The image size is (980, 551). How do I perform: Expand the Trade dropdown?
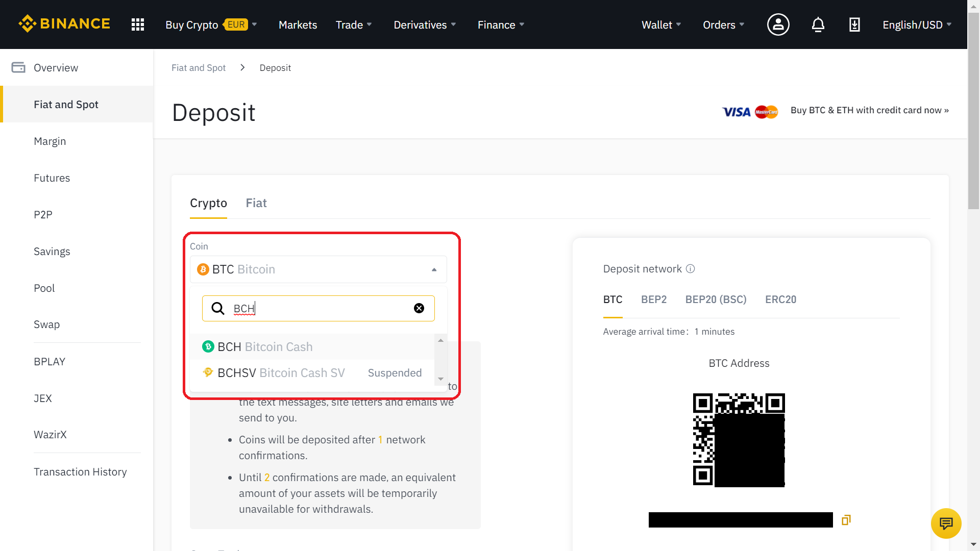point(354,24)
